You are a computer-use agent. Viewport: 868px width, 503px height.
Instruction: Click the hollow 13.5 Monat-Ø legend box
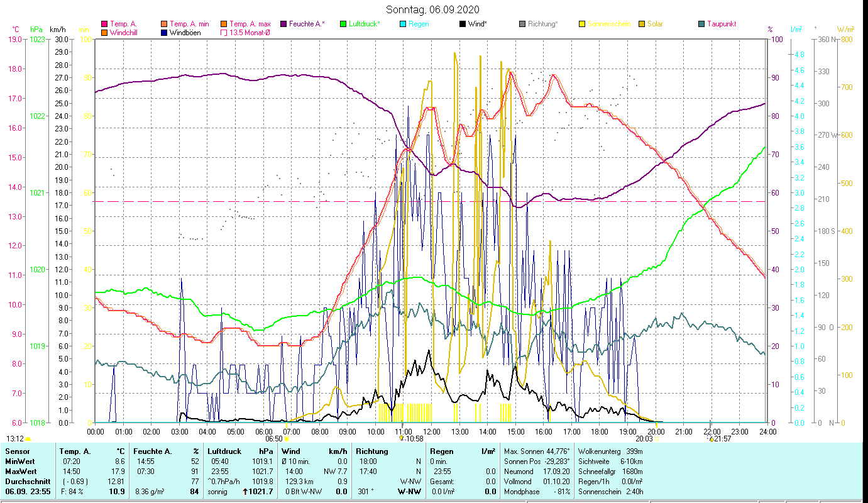[224, 33]
